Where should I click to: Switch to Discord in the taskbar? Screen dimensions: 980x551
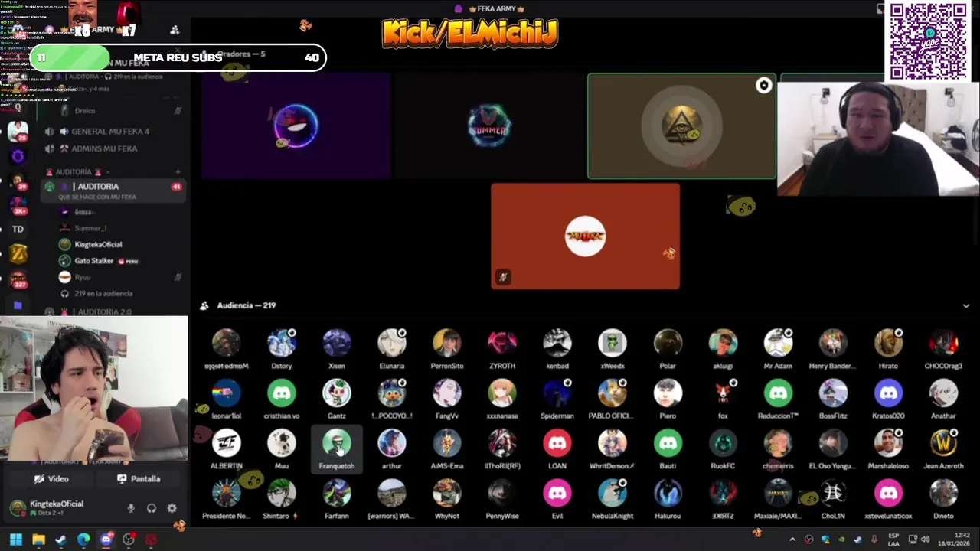[x=106, y=540]
